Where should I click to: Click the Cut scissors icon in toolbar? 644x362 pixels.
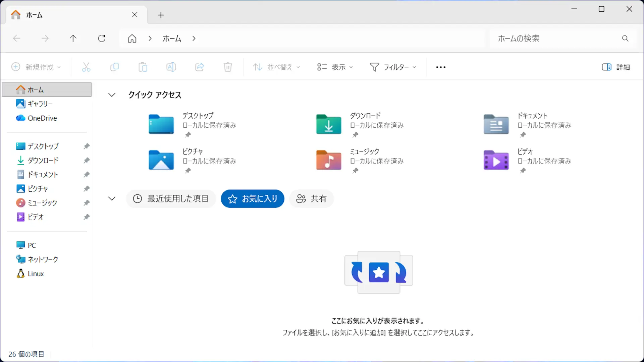click(86, 67)
